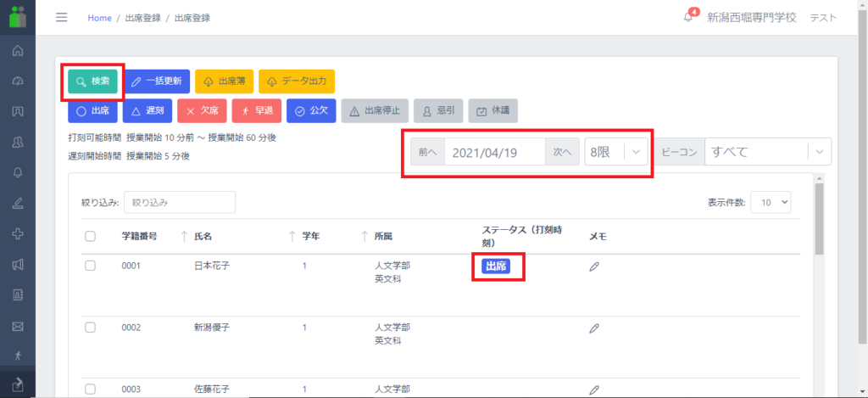The width and height of the screenshot is (868, 398).
Task: Open the walking person sidebar icon
Action: tap(18, 356)
